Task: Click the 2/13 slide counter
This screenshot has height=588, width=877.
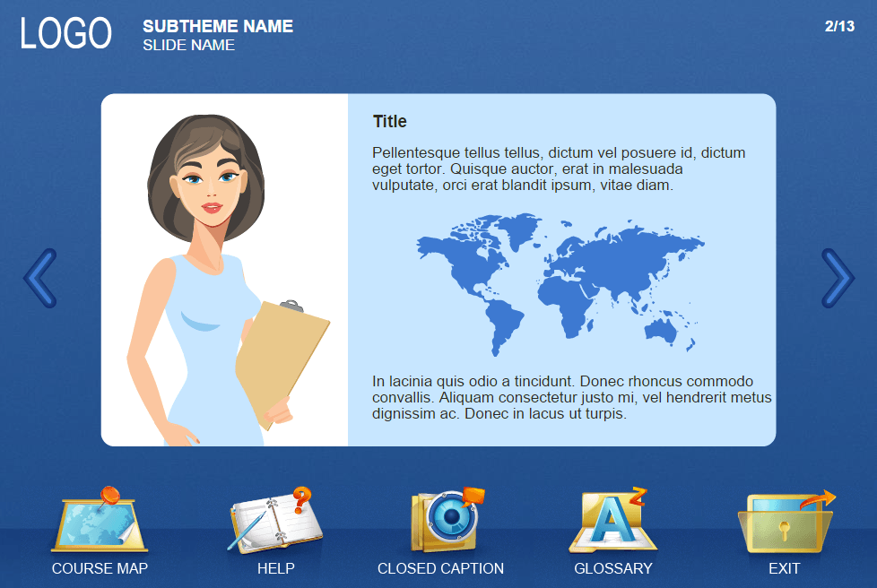Action: click(839, 26)
